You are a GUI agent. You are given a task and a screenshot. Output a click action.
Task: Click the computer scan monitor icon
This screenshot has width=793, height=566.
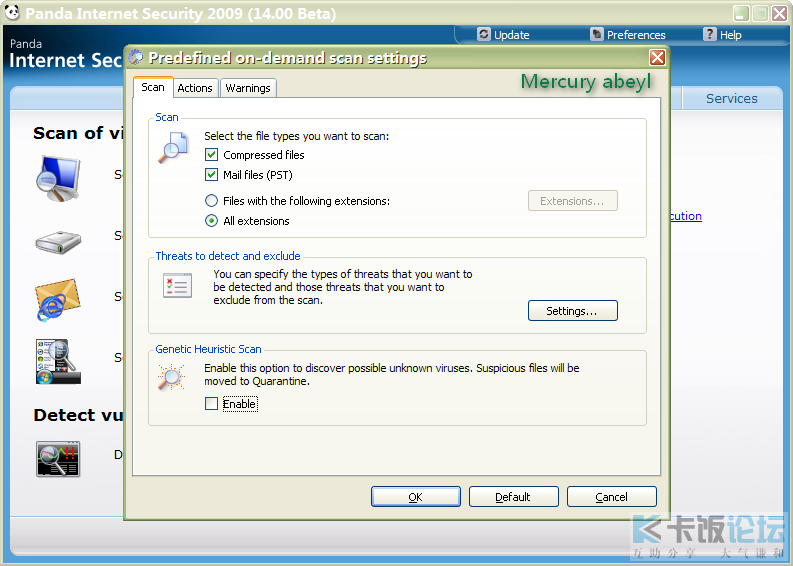(x=58, y=179)
